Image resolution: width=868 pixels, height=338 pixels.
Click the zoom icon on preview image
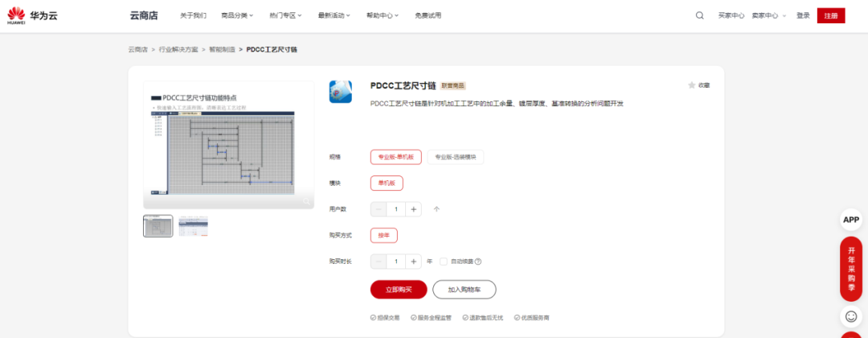tap(307, 202)
